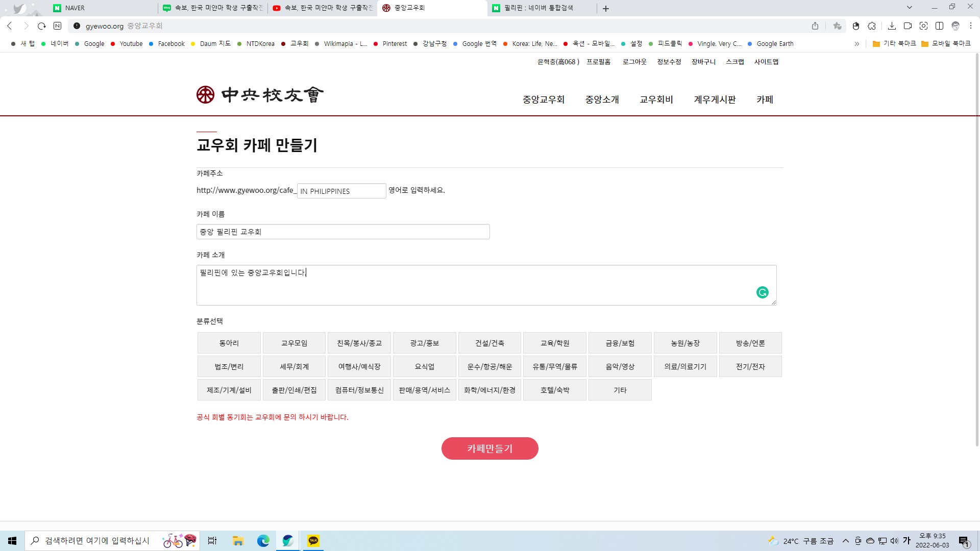The image size is (980, 551).
Task: Open the browser downloads icon
Action: (892, 26)
